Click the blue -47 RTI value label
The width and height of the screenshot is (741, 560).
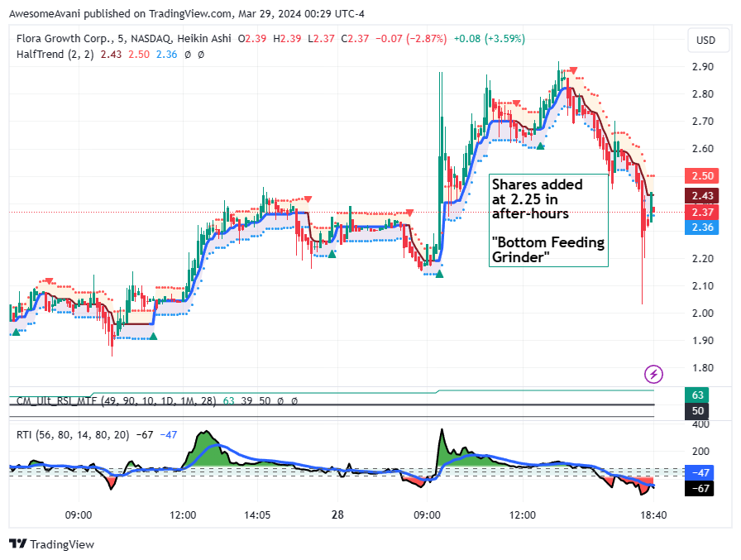coord(700,472)
